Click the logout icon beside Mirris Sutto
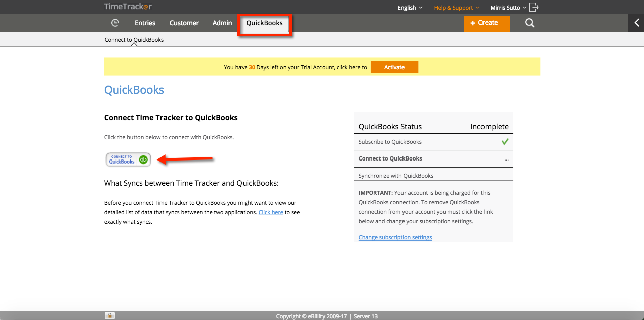This screenshot has height=320, width=644. point(534,7)
